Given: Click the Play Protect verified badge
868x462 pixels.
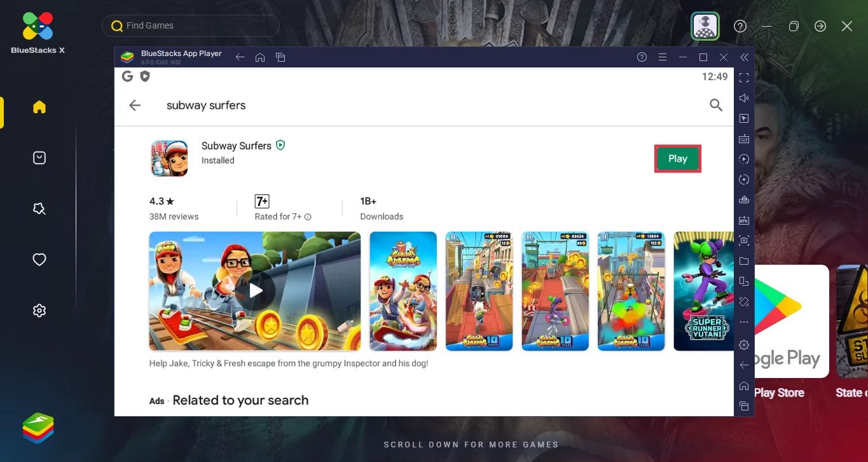Looking at the screenshot, I should click(x=280, y=145).
